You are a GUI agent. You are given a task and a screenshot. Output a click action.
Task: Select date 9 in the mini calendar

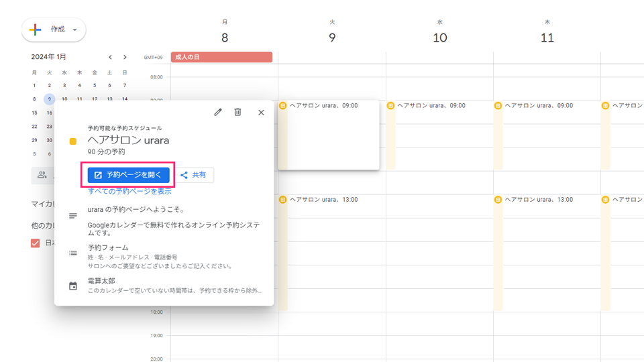[49, 99]
